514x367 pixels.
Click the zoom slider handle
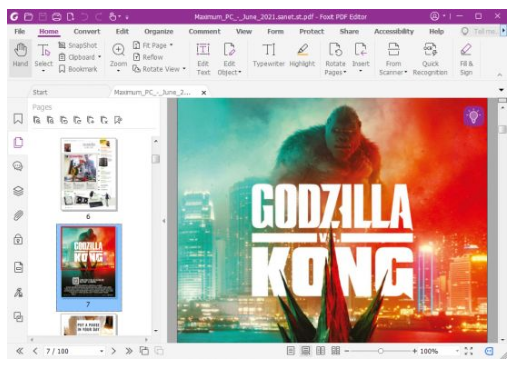[x=380, y=351]
